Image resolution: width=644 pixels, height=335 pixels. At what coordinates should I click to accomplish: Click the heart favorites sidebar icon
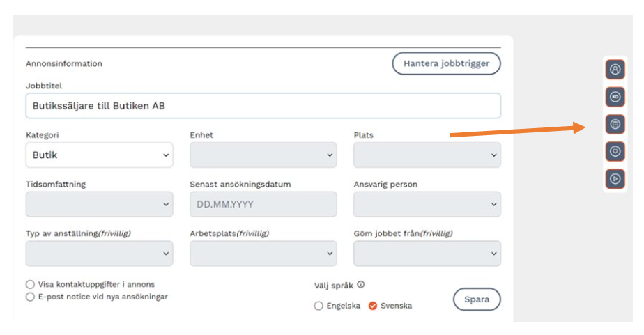[x=615, y=151]
